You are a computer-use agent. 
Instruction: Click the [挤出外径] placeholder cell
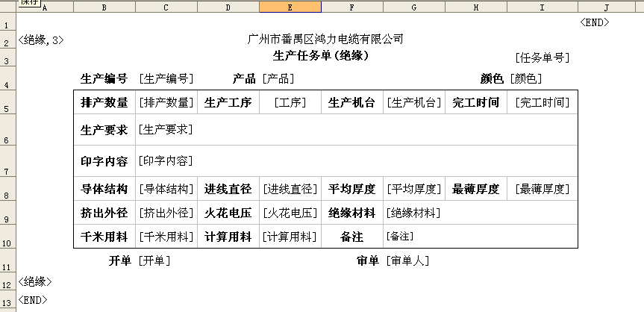(166, 213)
